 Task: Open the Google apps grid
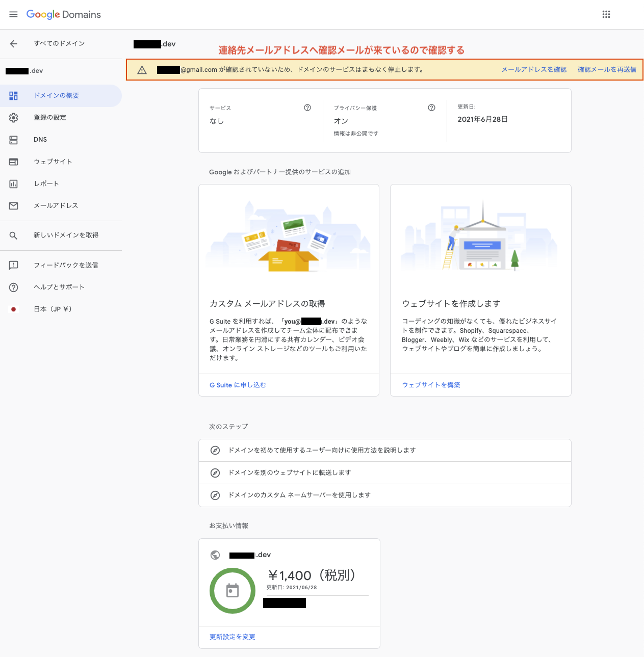click(x=606, y=14)
